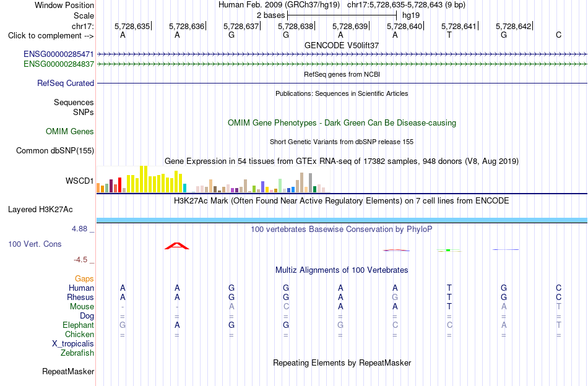This screenshot has height=386, width=588.
Task: Click the GTEx Gene Expression track title
Action: click(x=342, y=161)
